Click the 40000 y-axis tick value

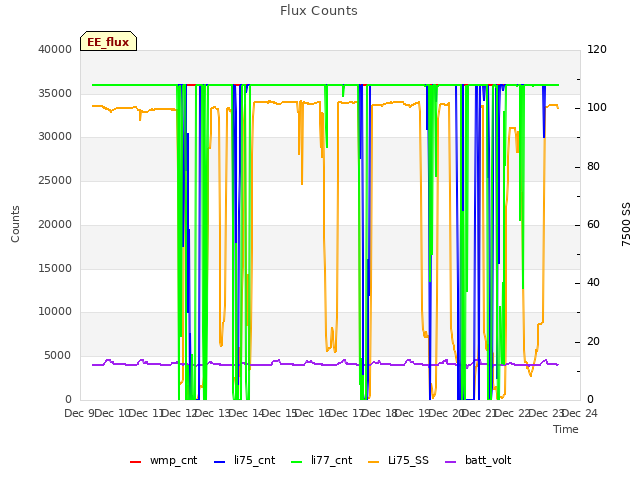coord(55,49)
